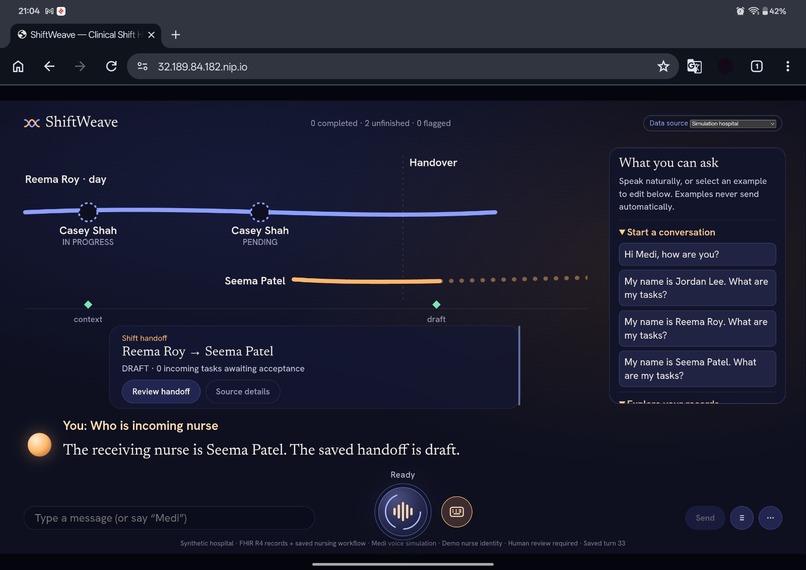Image resolution: width=806 pixels, height=570 pixels.
Task: Tap the battery 42% indicator
Action: coord(774,11)
